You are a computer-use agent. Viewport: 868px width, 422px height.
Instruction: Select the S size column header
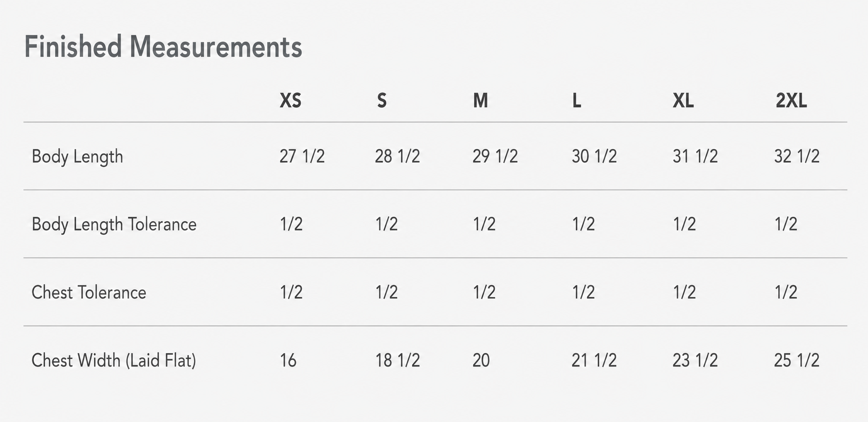(382, 100)
